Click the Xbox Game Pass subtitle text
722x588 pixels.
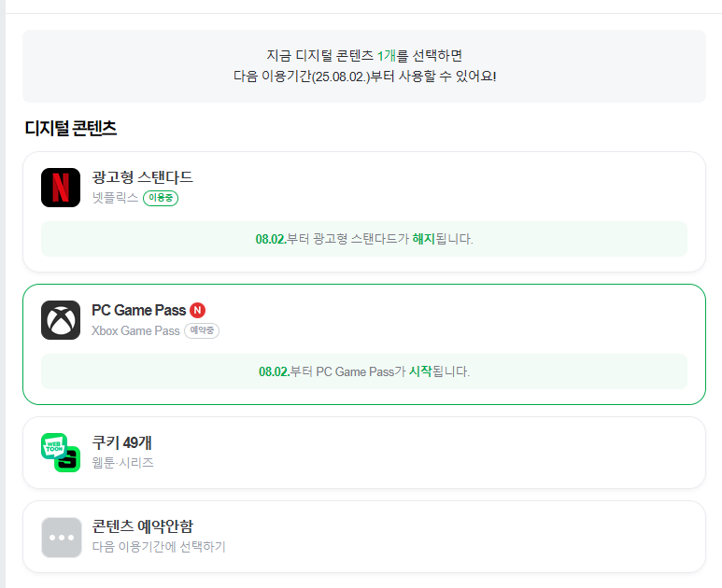point(135,330)
